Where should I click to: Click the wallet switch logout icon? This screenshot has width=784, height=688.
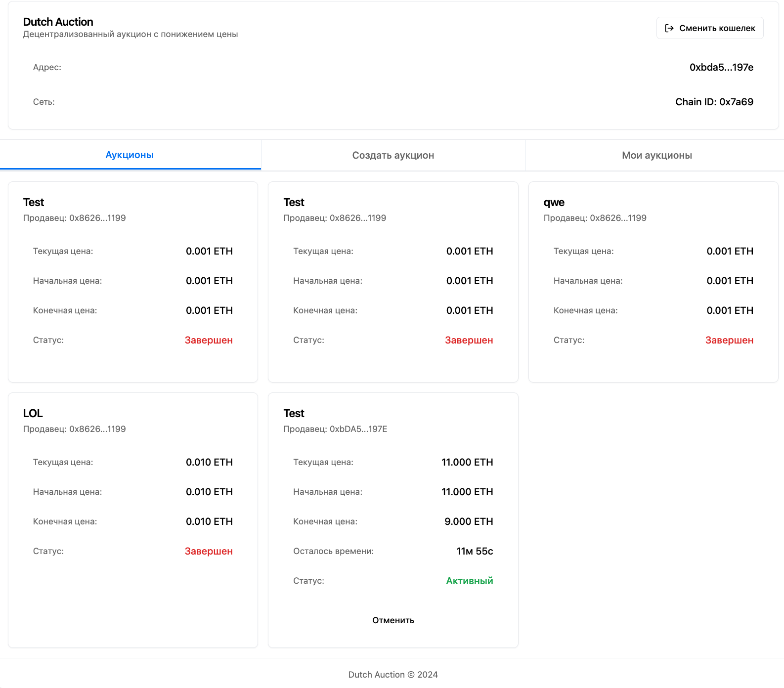[x=669, y=28]
